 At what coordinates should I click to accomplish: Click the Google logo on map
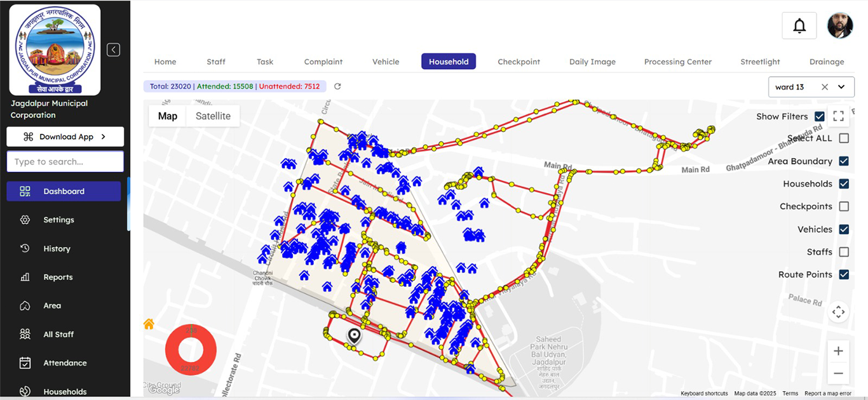[163, 390]
